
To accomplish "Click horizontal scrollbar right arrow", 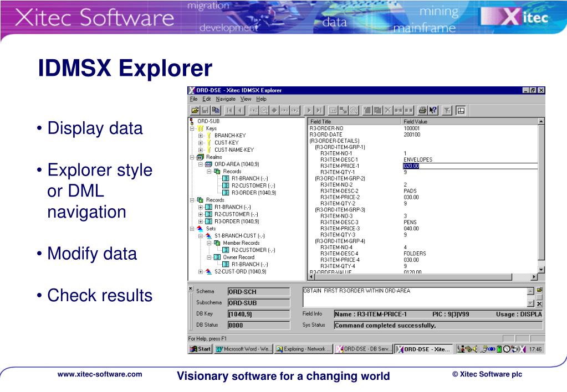I will coord(534,277).
